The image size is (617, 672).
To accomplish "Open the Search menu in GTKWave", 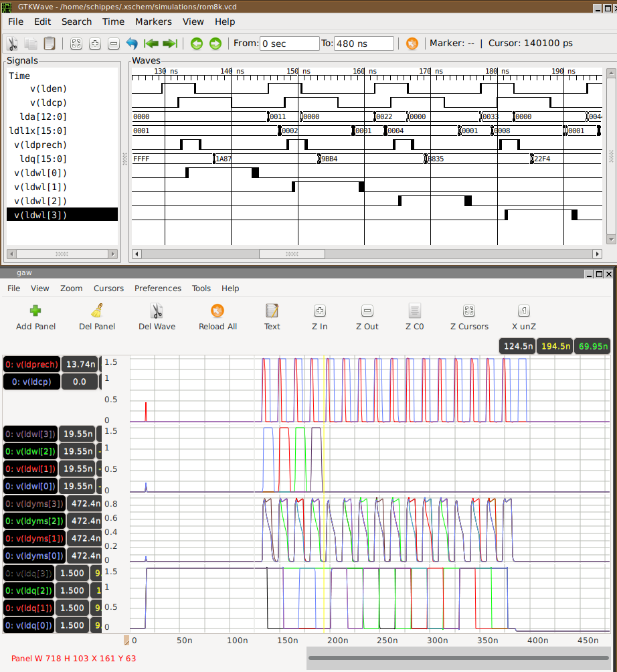I will point(76,21).
